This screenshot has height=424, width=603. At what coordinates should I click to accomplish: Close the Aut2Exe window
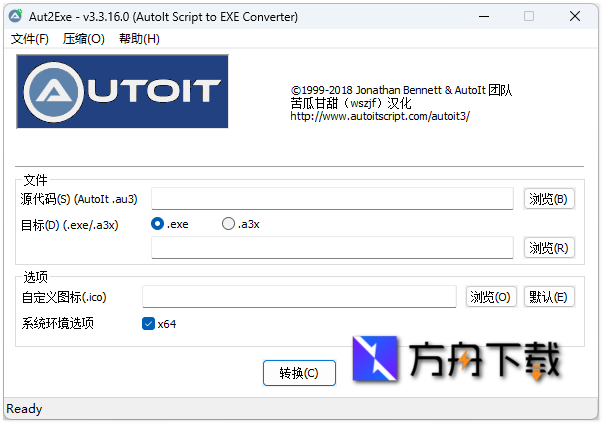pos(575,16)
